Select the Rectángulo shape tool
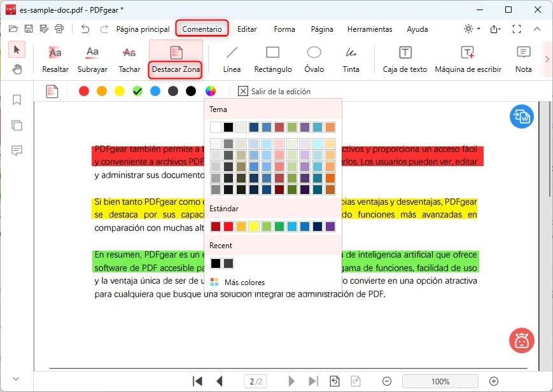The width and height of the screenshot is (553, 392). [x=273, y=59]
